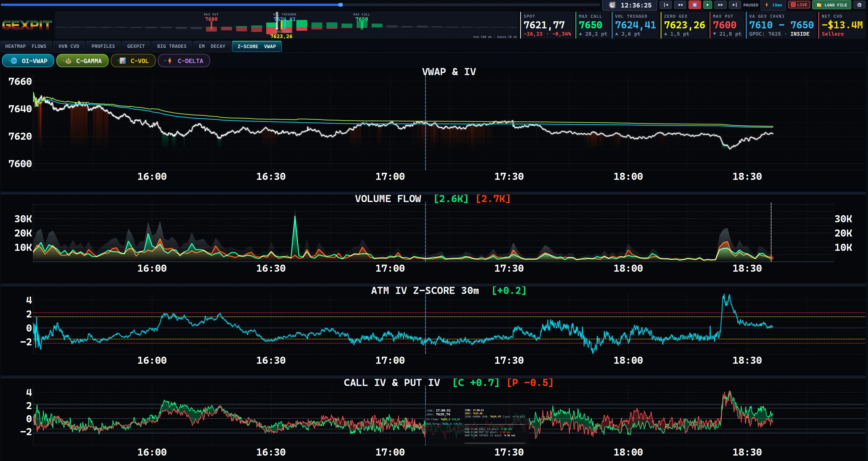Switch to LIVE mode

(x=799, y=5)
